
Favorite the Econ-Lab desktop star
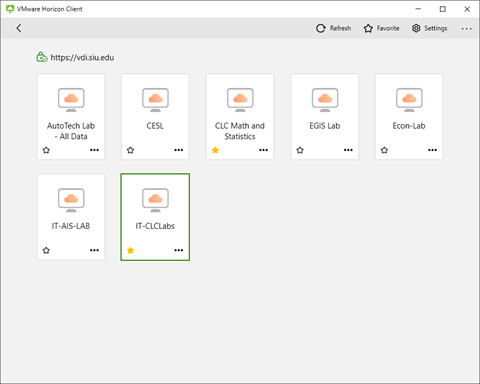(384, 150)
